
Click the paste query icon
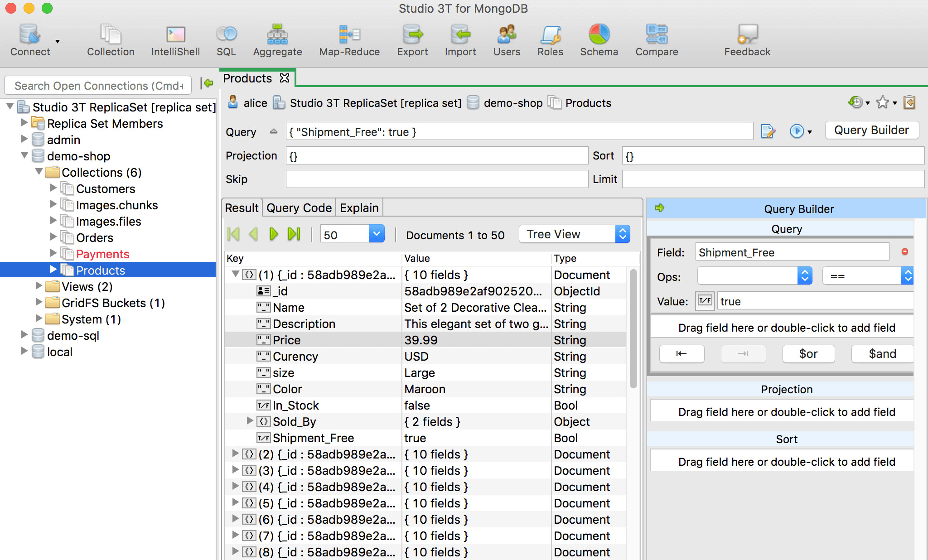point(909,102)
